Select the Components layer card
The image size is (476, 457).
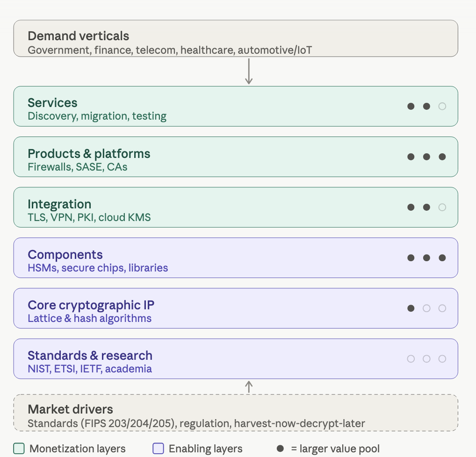click(236, 257)
